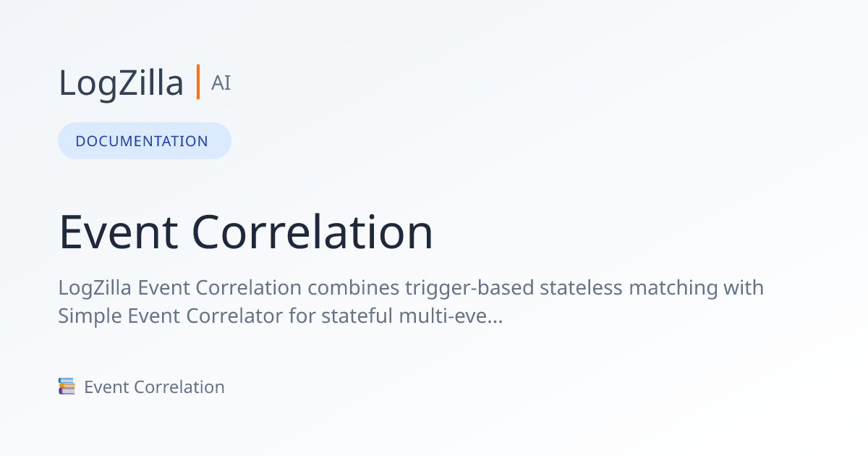
Task: Click the stacked books icon
Action: (67, 387)
